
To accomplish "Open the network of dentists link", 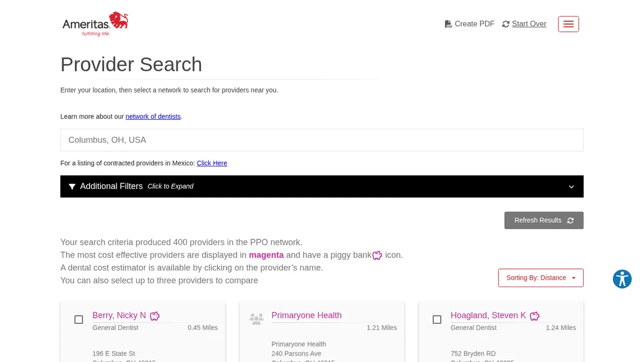I will tap(153, 117).
